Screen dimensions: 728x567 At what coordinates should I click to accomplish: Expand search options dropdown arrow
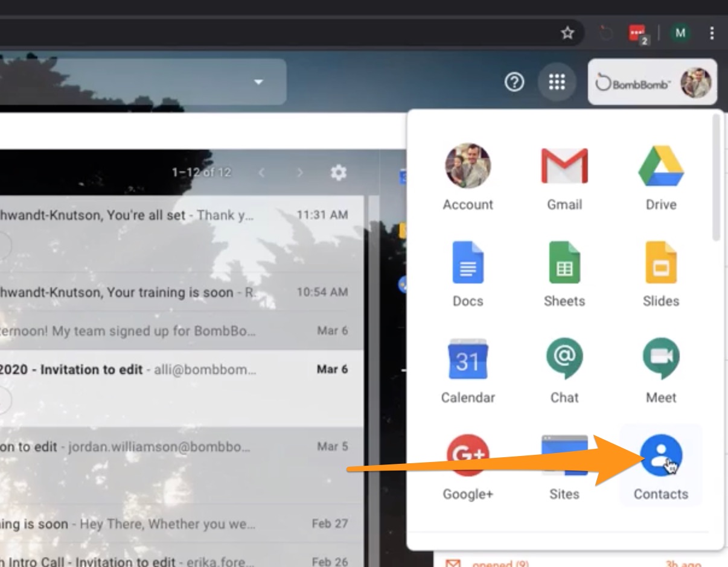pos(259,81)
